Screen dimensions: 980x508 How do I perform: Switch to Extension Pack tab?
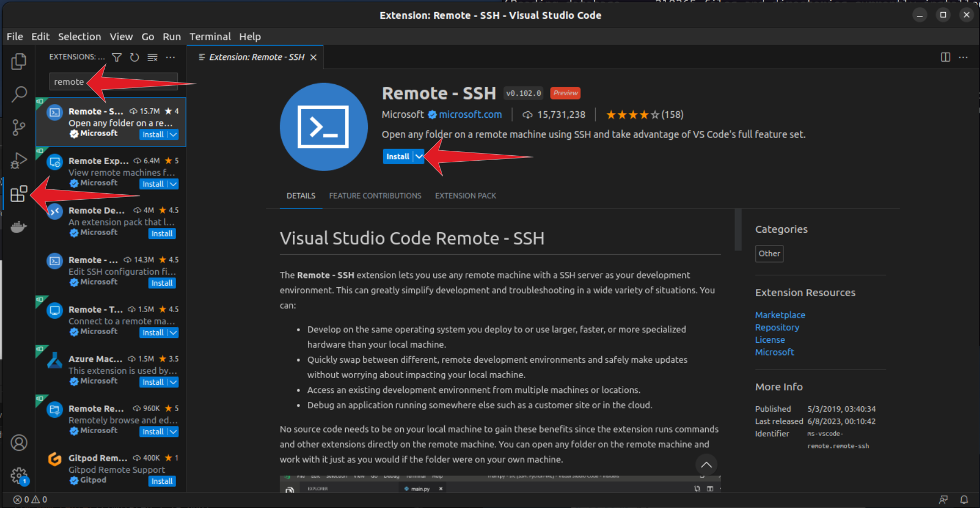(465, 196)
